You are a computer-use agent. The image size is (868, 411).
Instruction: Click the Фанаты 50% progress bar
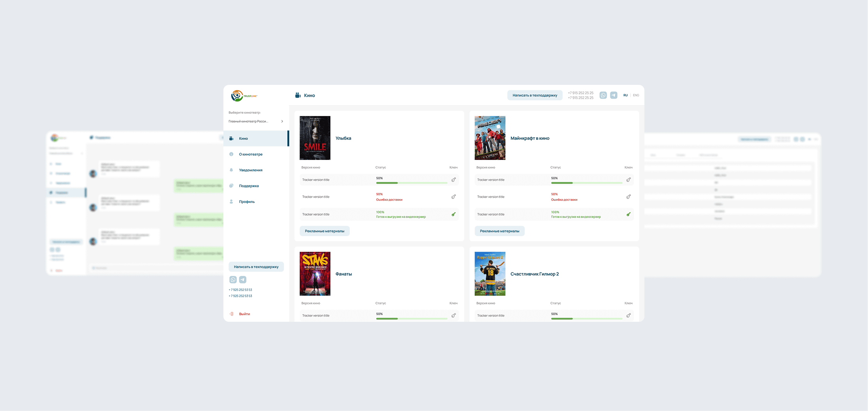pos(412,319)
